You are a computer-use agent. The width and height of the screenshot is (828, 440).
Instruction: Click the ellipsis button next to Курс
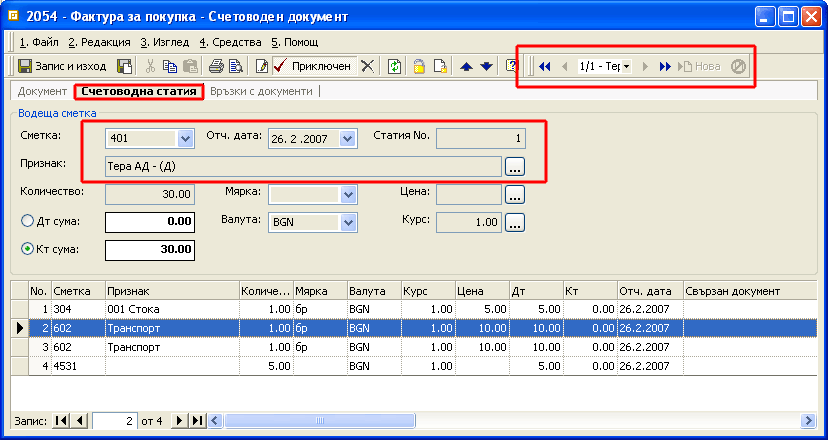coord(515,222)
